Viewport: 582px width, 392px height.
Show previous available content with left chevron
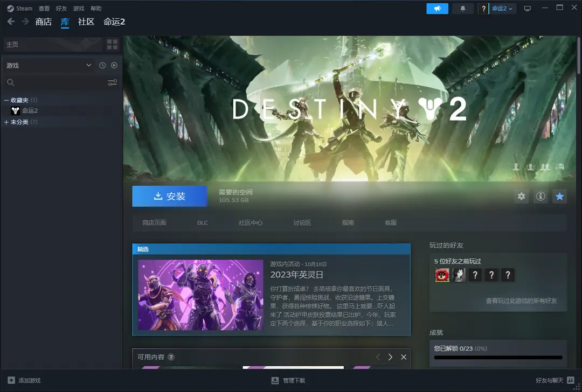coord(378,357)
